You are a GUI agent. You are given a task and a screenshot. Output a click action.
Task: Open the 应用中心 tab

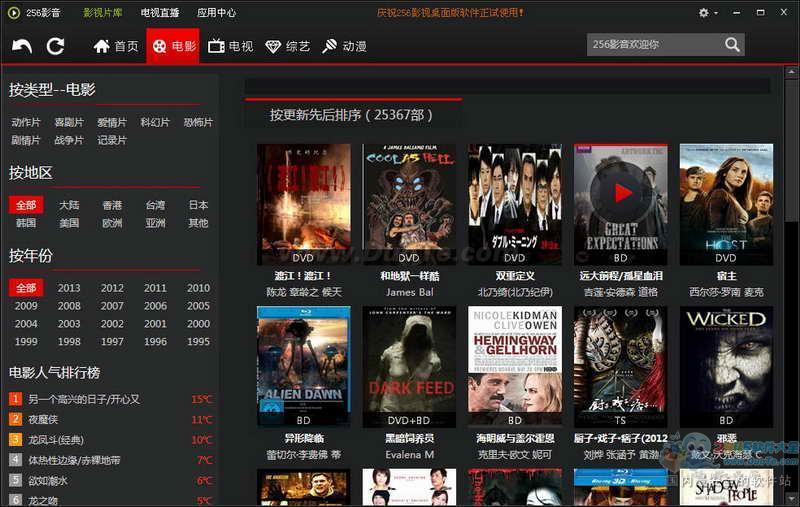pos(216,13)
